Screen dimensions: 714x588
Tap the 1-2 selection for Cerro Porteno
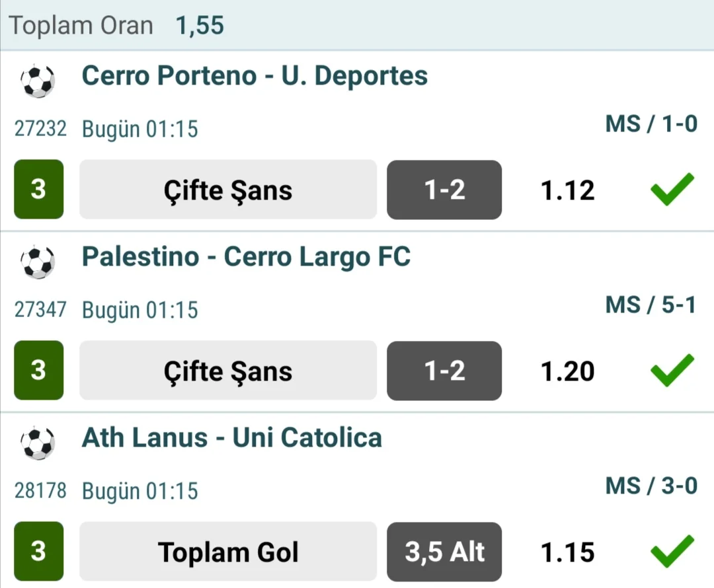(444, 190)
